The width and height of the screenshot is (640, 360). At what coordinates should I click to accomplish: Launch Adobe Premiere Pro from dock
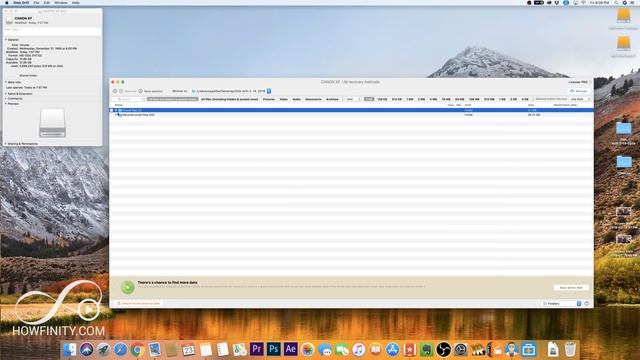pyautogui.click(x=257, y=349)
